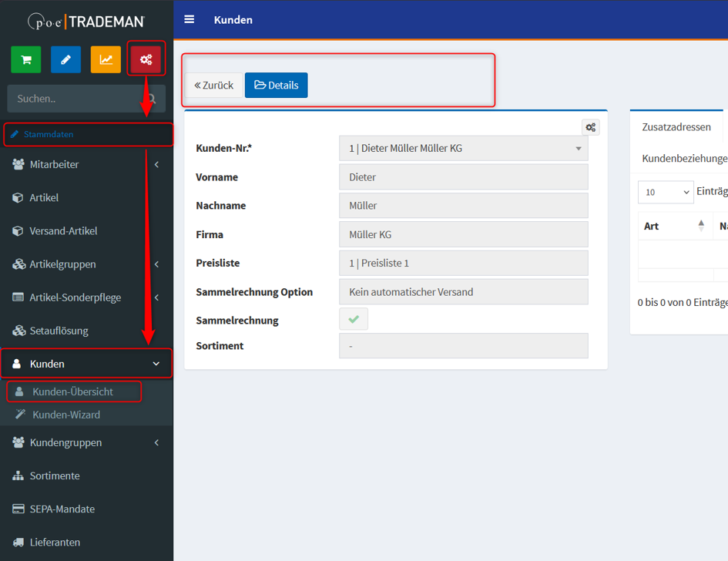The height and width of the screenshot is (561, 728).
Task: Click the Zurück button
Action: (x=213, y=85)
